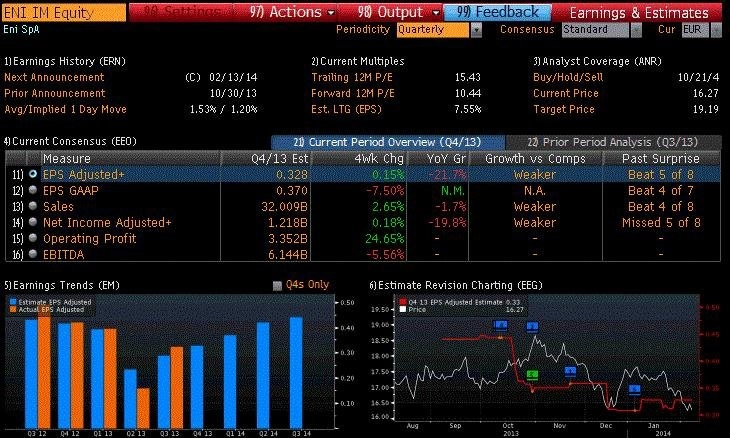
Task: Click the Beat 4 of 7 cell
Action: tap(661, 190)
